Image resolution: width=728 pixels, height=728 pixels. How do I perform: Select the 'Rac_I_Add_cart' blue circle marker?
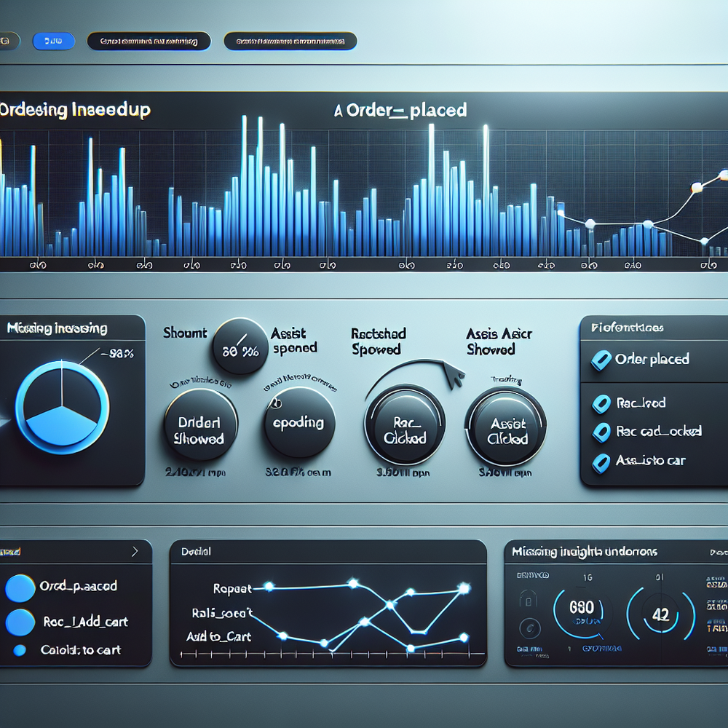point(20,622)
